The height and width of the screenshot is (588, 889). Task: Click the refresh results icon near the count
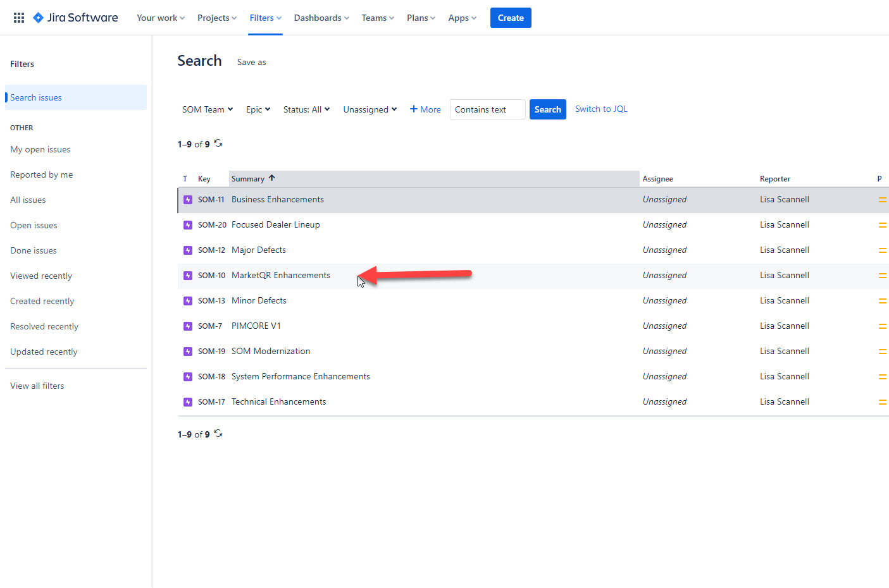[x=218, y=144]
